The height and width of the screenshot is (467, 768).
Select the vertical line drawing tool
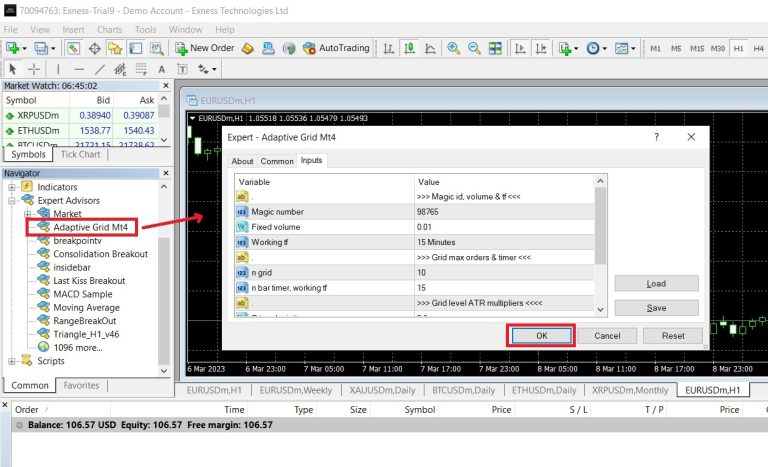click(58, 69)
